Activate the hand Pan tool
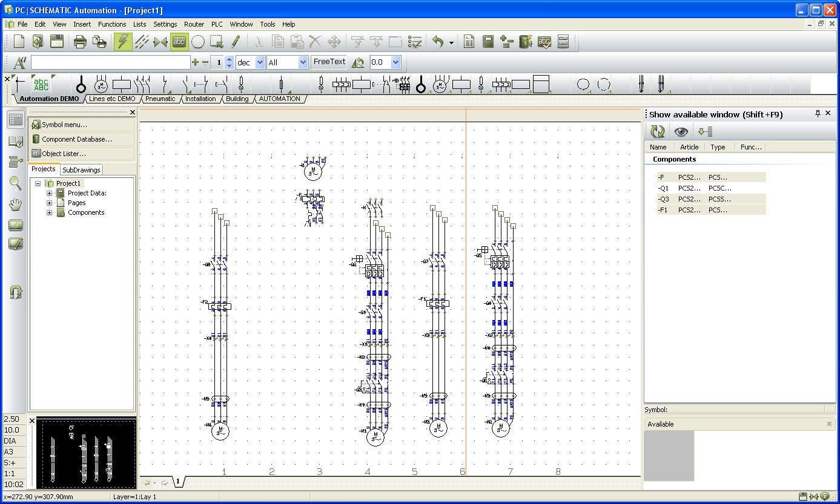 [x=16, y=205]
